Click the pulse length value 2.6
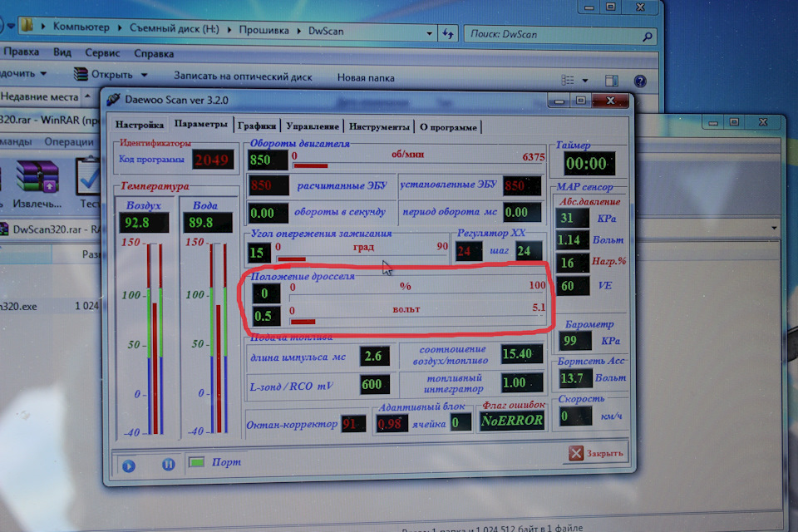Screen dimensions: 798x532 coord(374,357)
